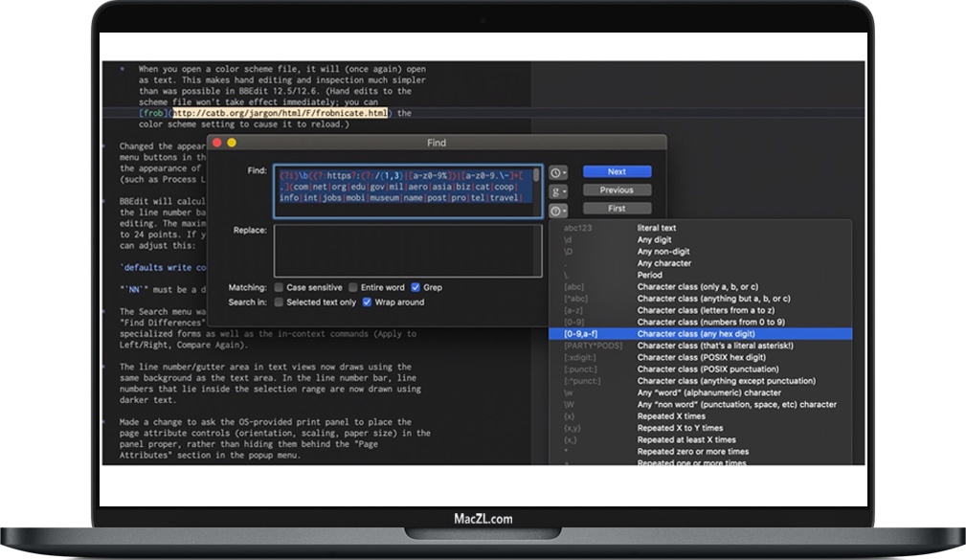Screen dimensions: 966x560
Task: Disable the Grep matching option
Action: tap(416, 287)
